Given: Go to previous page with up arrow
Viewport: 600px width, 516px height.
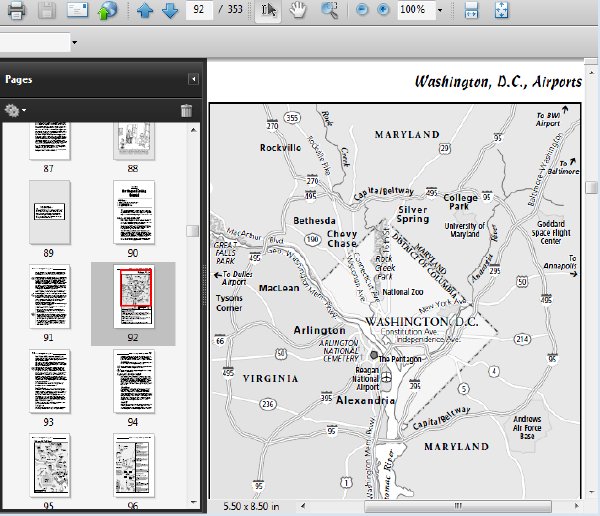Looking at the screenshot, I should coord(145,10).
